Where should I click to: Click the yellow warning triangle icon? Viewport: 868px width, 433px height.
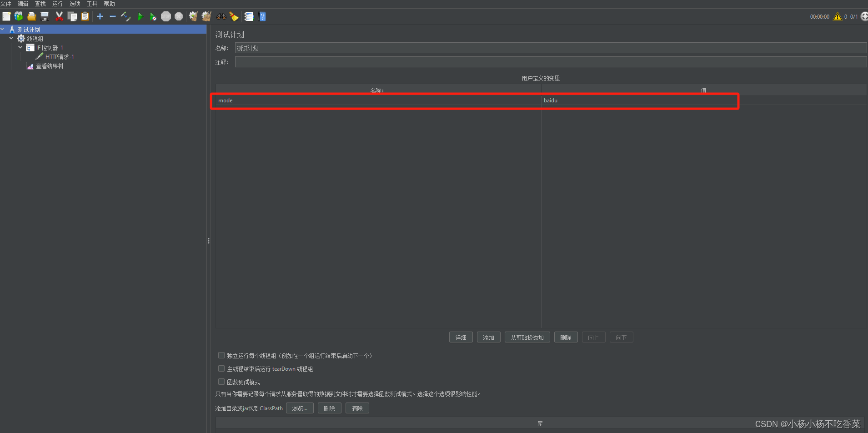point(838,16)
